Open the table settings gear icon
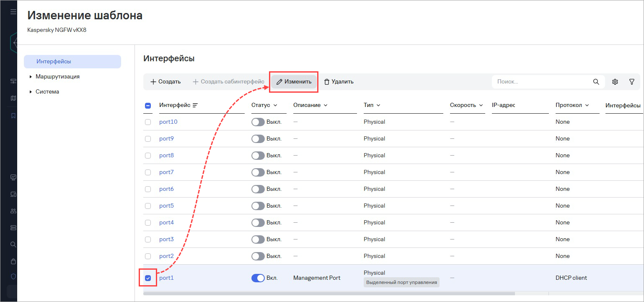Screen dimensions: 644x302 [x=615, y=82]
